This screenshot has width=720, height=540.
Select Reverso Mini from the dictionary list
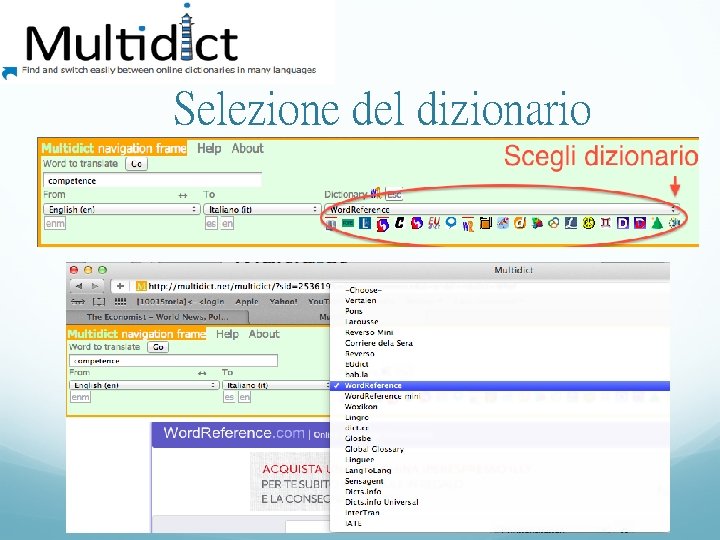click(369, 332)
